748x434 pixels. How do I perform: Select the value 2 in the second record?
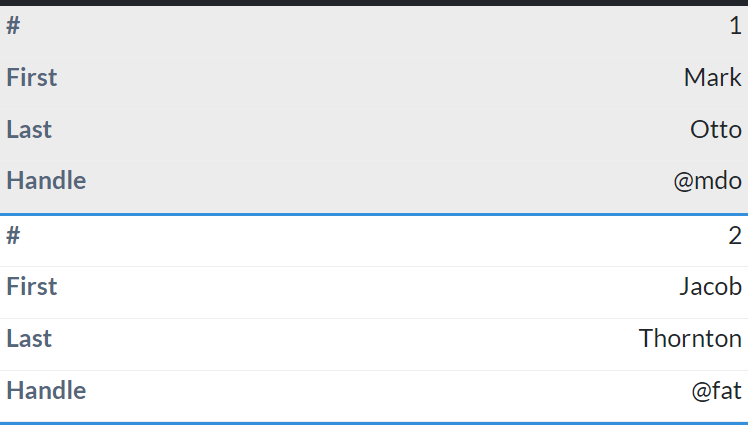[x=735, y=236]
